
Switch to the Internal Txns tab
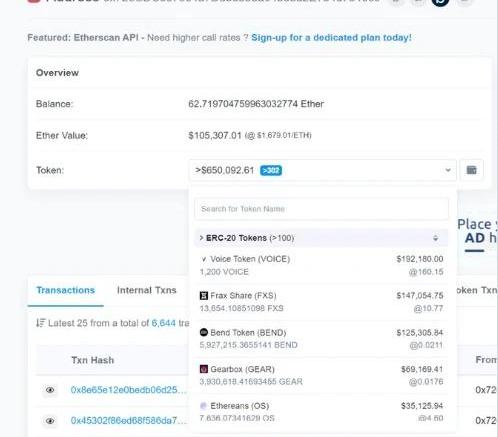click(147, 290)
